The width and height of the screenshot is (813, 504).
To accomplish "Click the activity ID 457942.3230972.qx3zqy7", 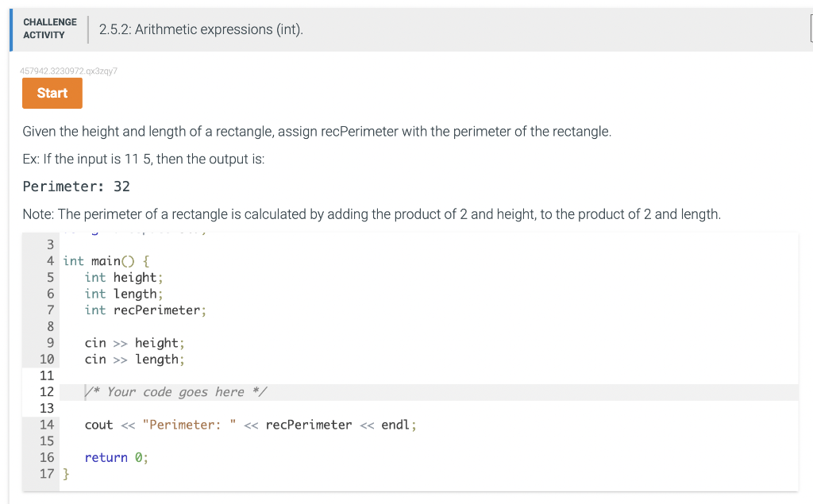I will point(68,71).
